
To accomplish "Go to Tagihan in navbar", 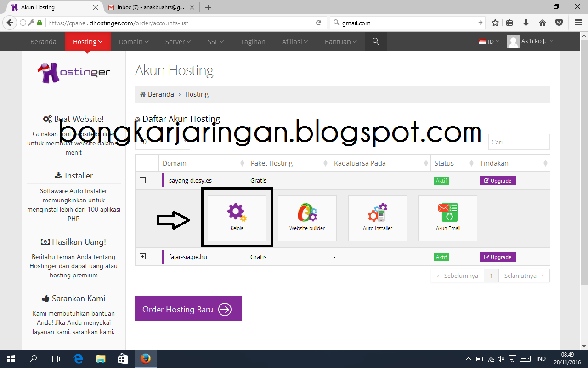I will [x=253, y=41].
